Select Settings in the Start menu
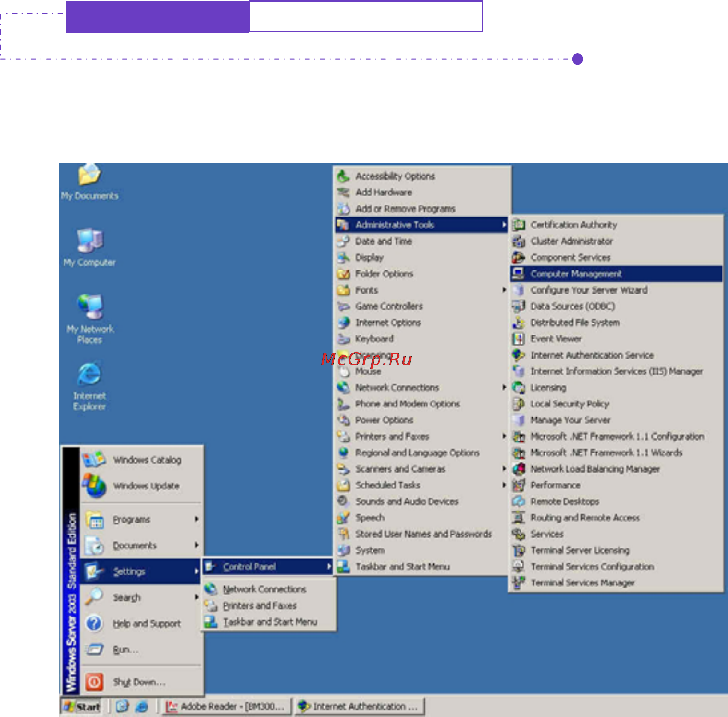This screenshot has height=717, width=728. [141, 571]
